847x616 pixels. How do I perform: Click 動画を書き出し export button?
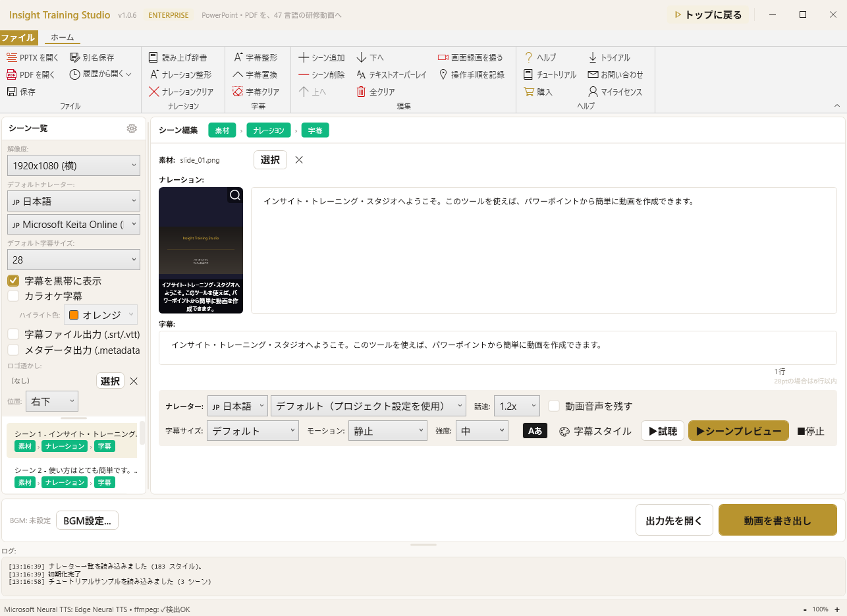(778, 520)
